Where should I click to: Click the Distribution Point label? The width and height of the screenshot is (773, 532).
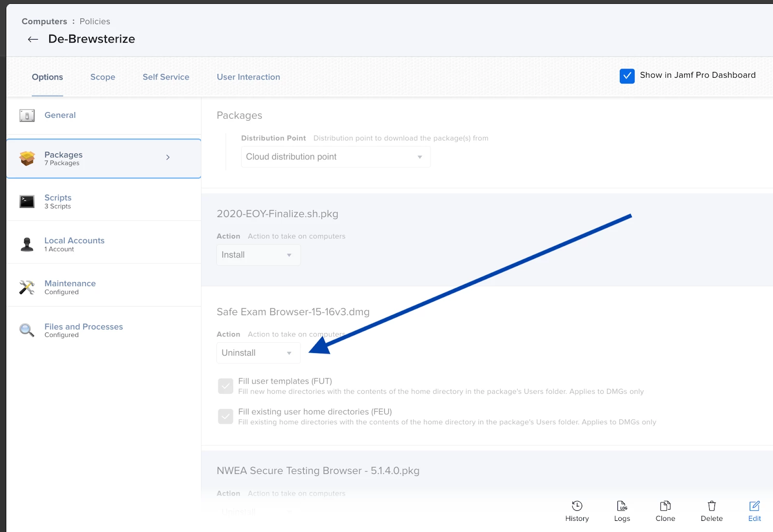coord(273,138)
